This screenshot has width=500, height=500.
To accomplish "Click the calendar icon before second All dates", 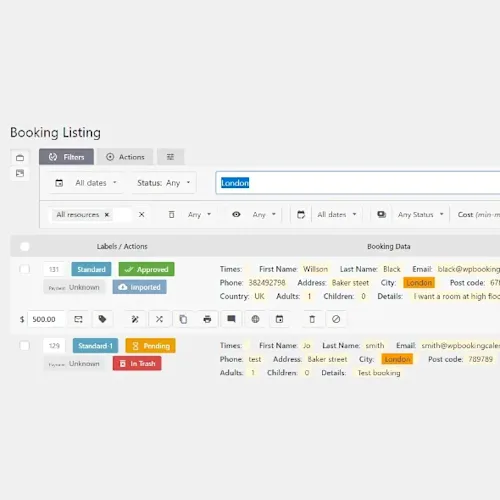I will point(301,214).
